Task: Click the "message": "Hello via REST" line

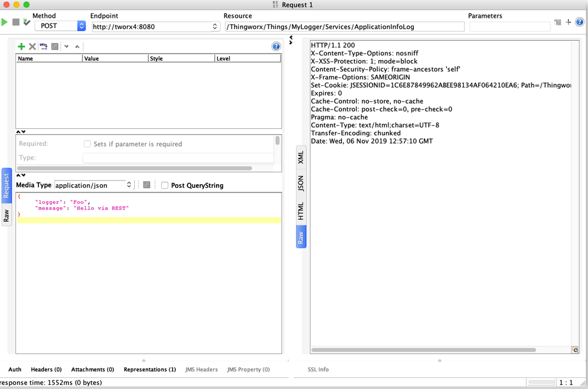Action: (82, 208)
